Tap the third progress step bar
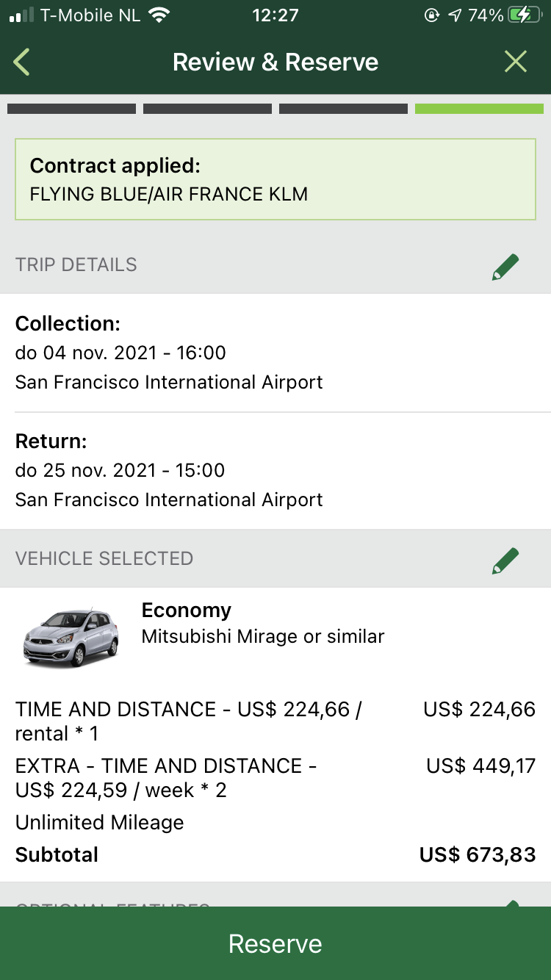Viewport: 551px width, 980px height. (x=343, y=109)
